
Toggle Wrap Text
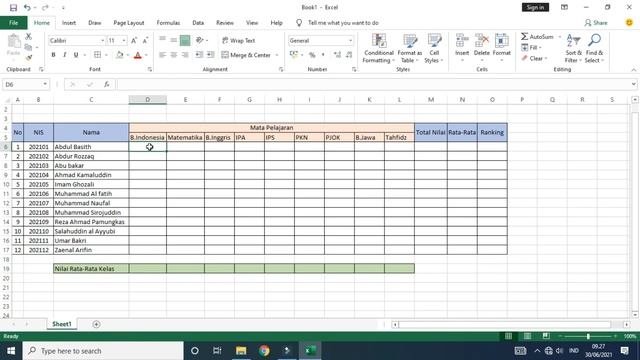pos(238,40)
